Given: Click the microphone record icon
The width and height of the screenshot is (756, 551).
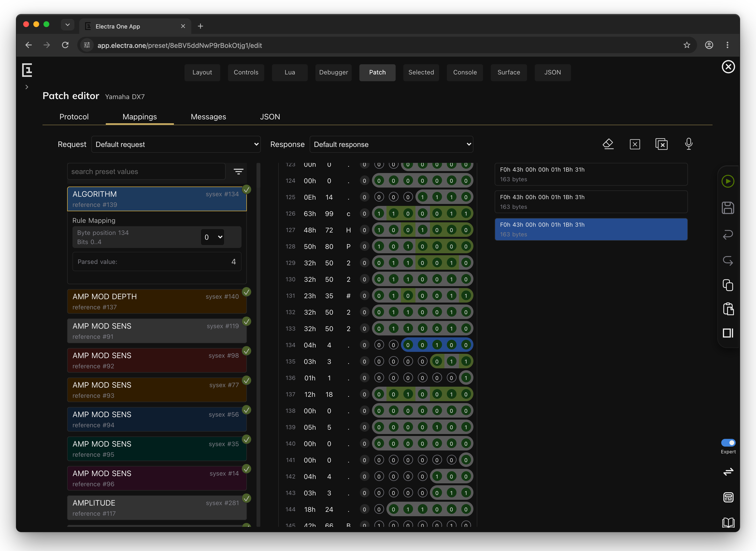Looking at the screenshot, I should 689,144.
